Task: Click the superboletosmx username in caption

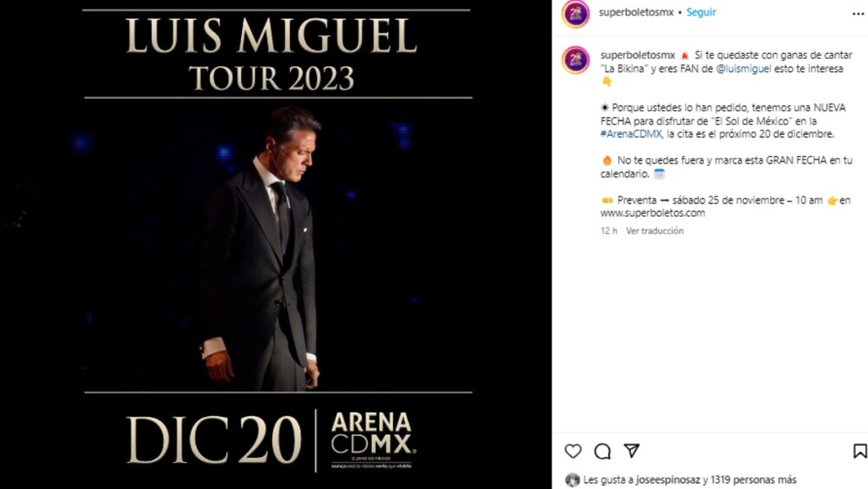Action: (637, 55)
